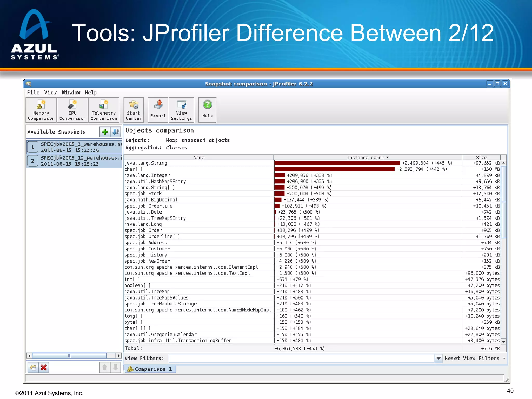Screen dimensions: 532x399
Task: Open the Telemetry Comparison tool
Action: pyautogui.click(x=104, y=110)
